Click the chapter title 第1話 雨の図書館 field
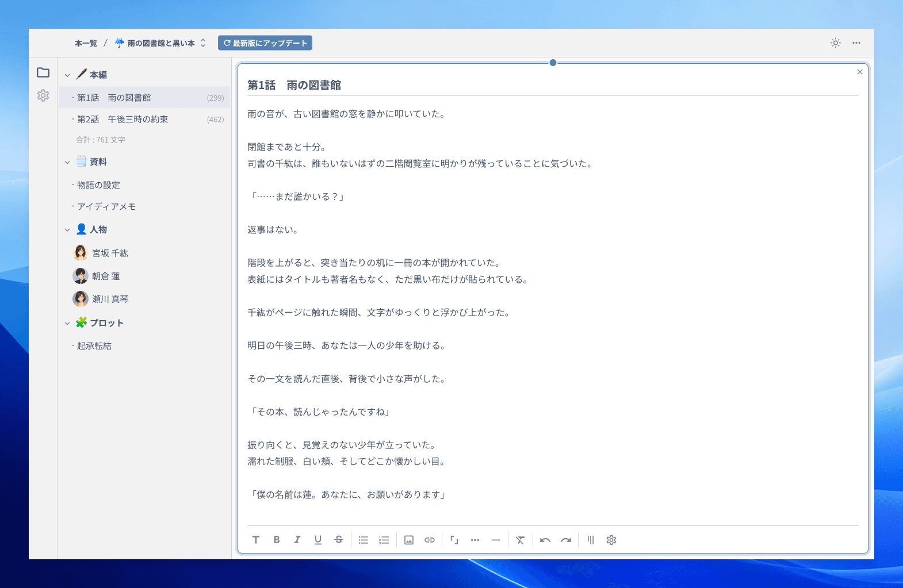The width and height of the screenshot is (903, 588). pyautogui.click(x=553, y=85)
